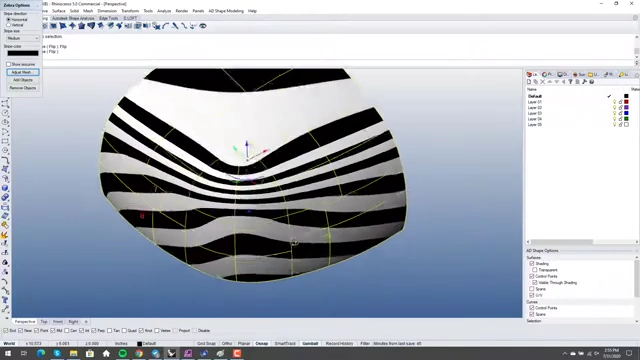Screen dimensions: 640x360
Task: Switch to Autodesk Shape Analysis toolbar tab
Action: [73, 18]
